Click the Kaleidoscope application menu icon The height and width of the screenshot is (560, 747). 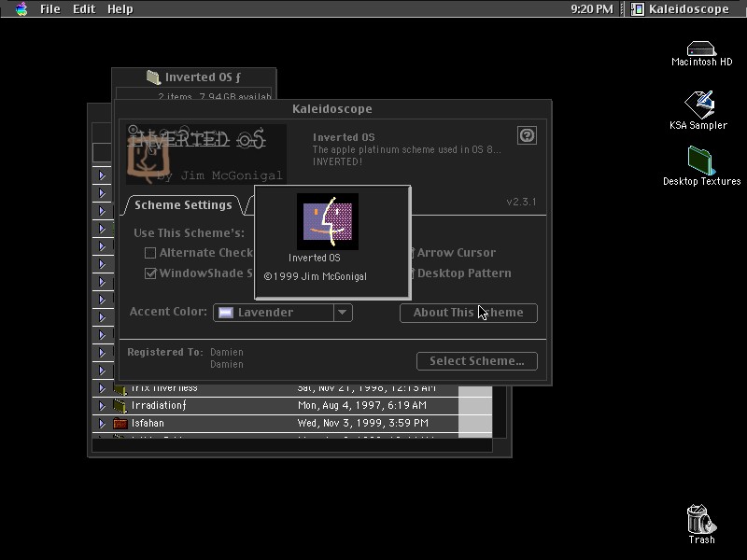(x=638, y=8)
